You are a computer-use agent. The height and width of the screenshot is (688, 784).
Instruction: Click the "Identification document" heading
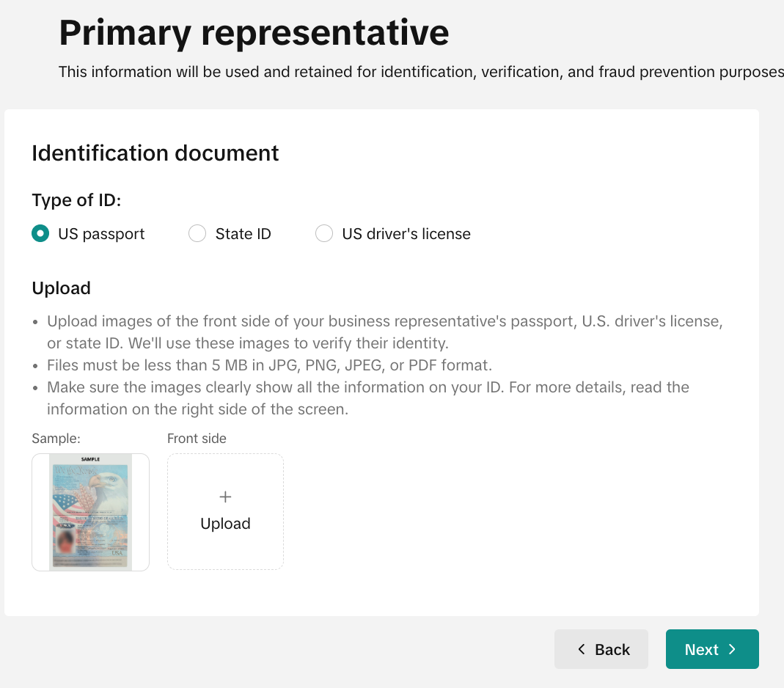(155, 153)
